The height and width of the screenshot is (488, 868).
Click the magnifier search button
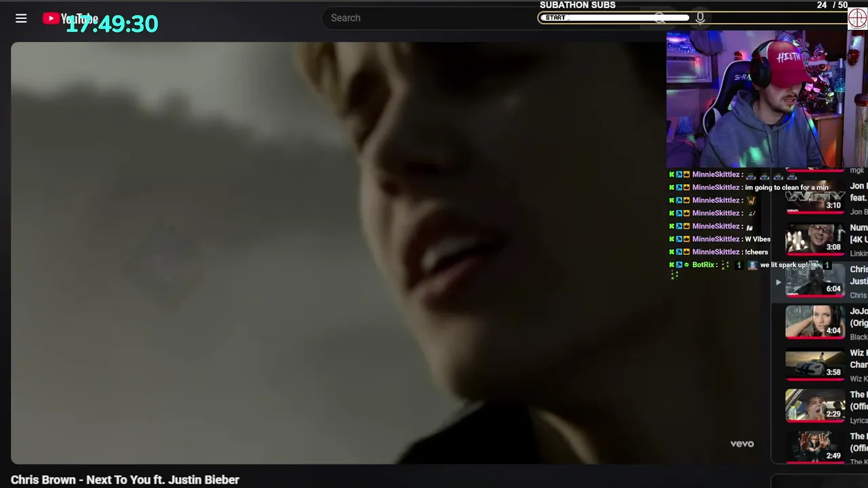(660, 18)
